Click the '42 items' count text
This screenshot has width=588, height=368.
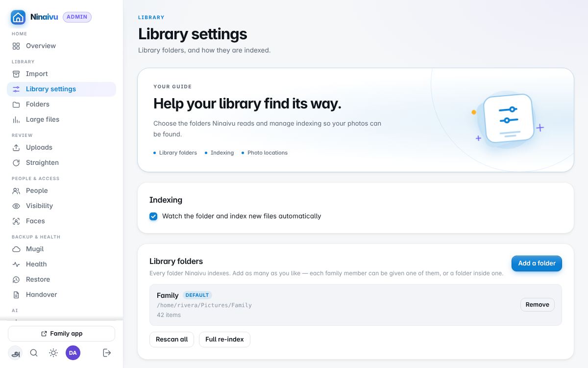pos(169,315)
